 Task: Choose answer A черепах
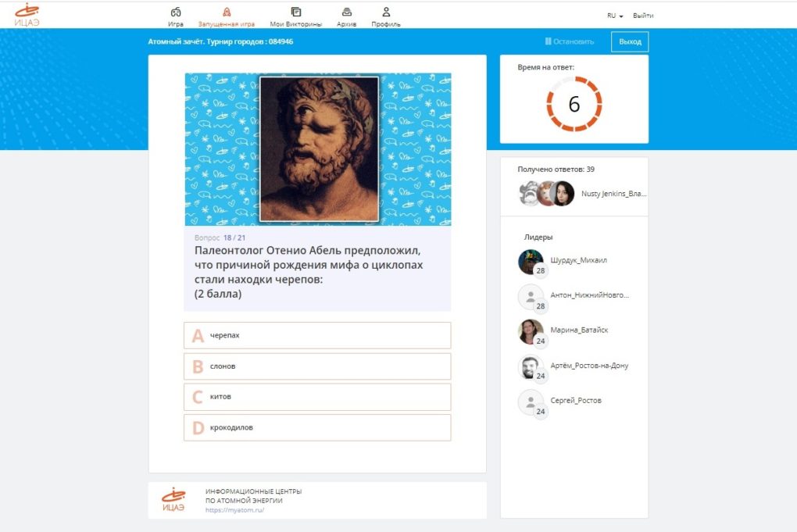click(x=317, y=335)
